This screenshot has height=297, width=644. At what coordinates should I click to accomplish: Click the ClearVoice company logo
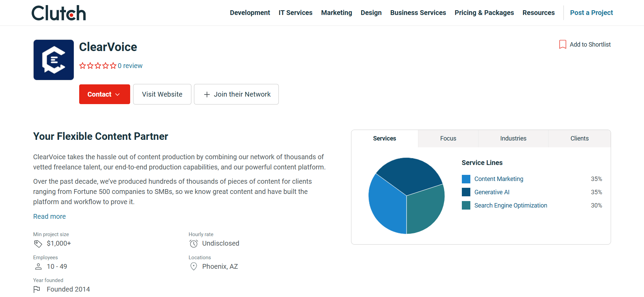click(54, 60)
